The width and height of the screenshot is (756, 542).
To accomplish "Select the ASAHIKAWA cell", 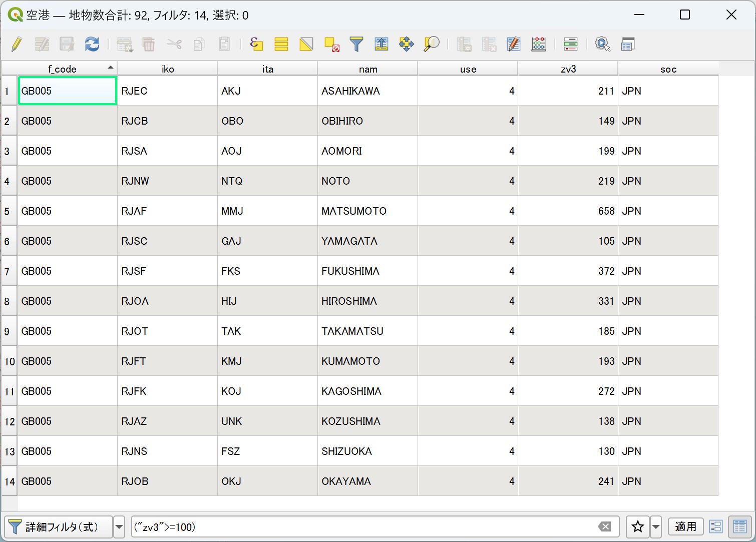I will click(367, 91).
